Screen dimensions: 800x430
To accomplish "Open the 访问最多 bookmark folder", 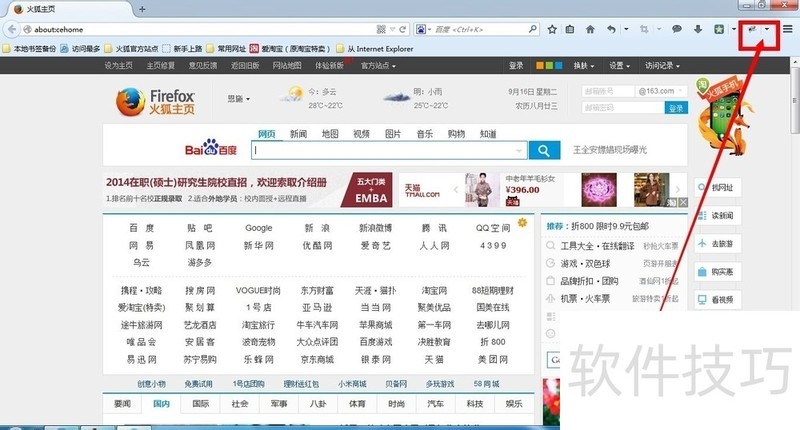I will click(x=80, y=48).
